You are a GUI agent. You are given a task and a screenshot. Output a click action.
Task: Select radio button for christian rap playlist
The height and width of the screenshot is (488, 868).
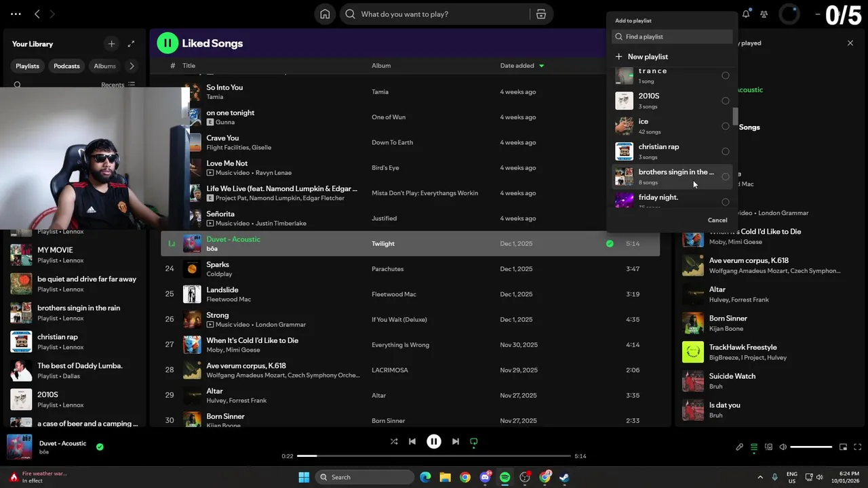(x=726, y=151)
